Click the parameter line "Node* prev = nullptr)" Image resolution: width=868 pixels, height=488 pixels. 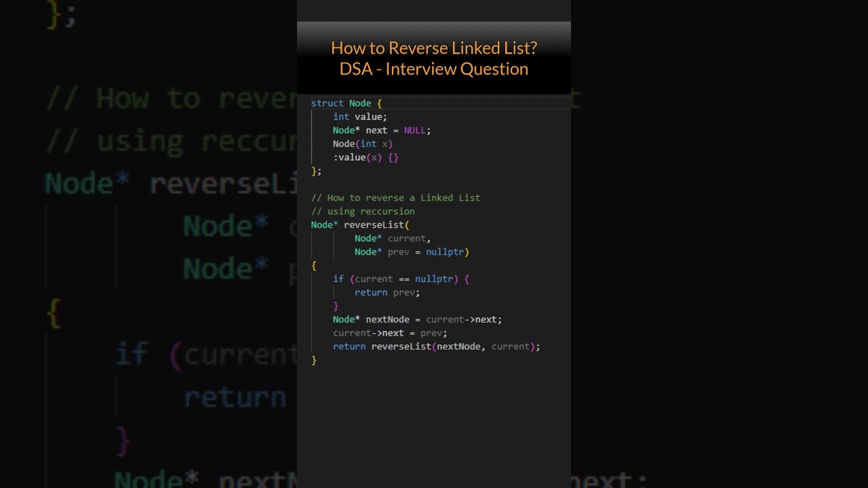(412, 252)
